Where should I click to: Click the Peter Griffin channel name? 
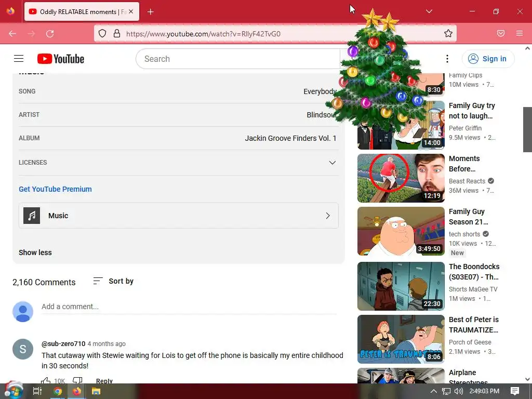465,128
